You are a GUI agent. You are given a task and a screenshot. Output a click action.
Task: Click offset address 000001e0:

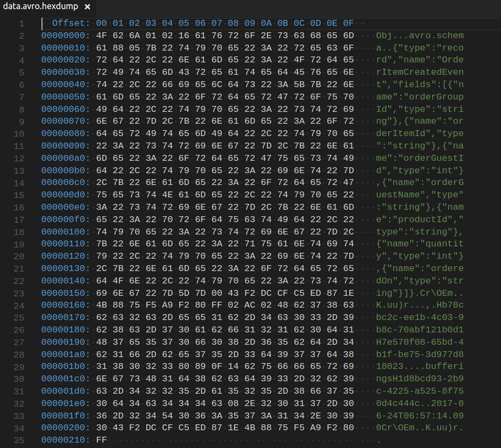[x=66, y=403]
